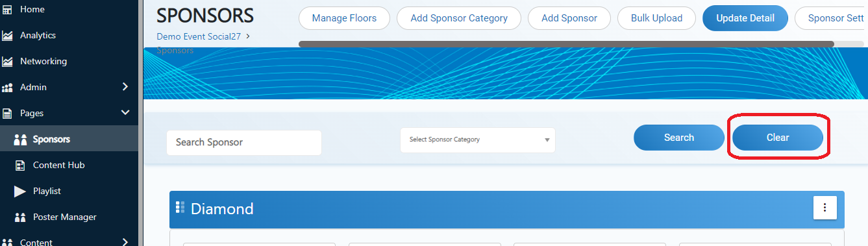The height and width of the screenshot is (246, 868).
Task: Select the Manage Floors tab button
Action: 344,18
